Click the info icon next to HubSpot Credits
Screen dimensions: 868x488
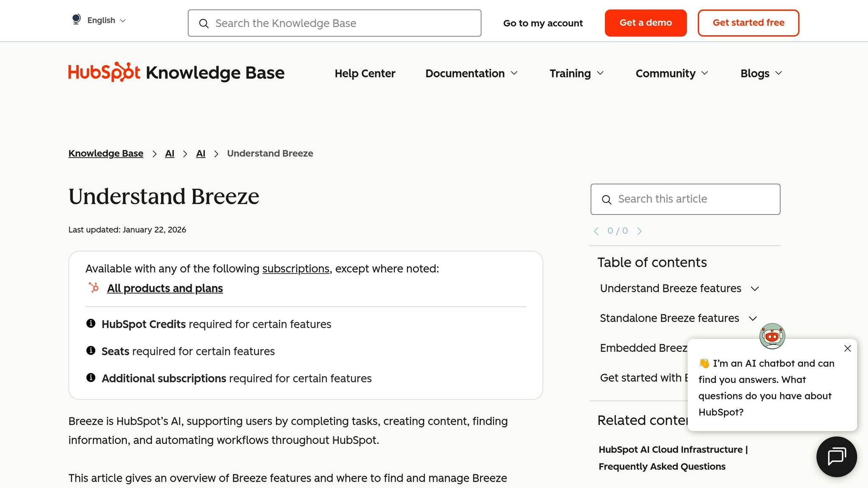pos(90,324)
